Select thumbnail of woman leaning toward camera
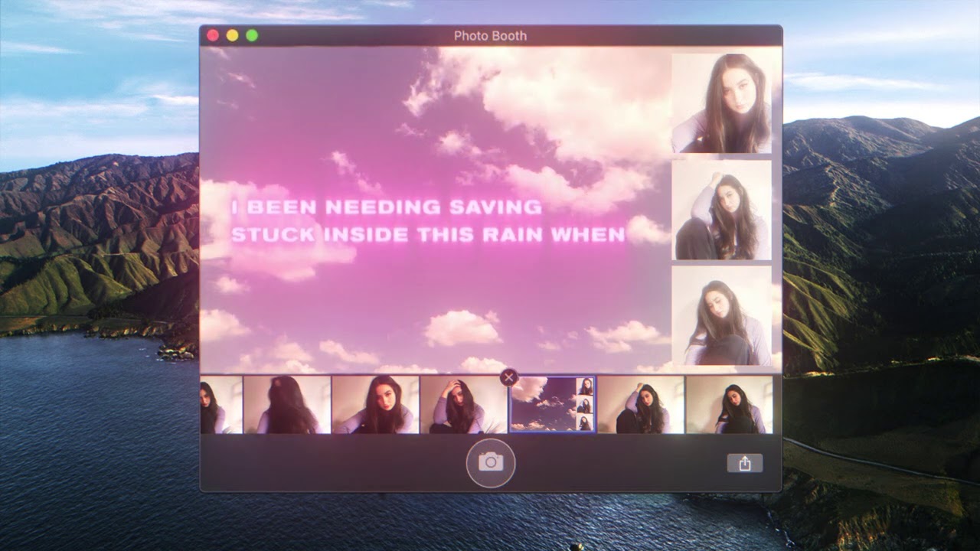The height and width of the screenshot is (551, 980). [x=376, y=405]
